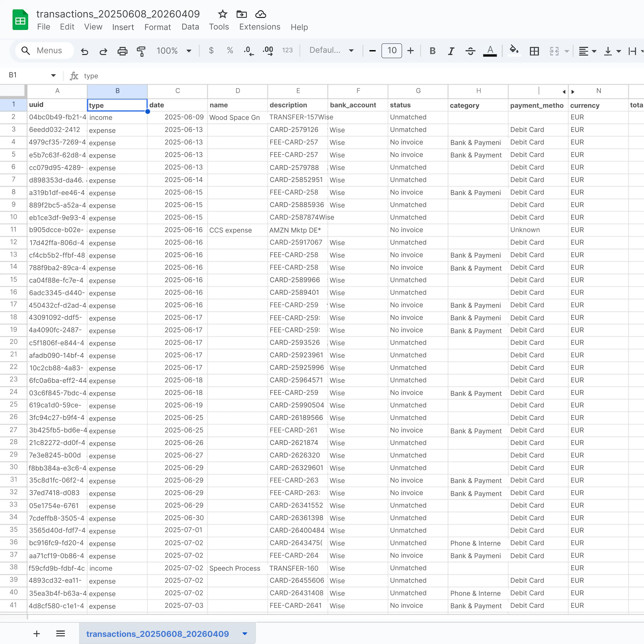
Task: Star this spreadsheet
Action: coord(222,14)
